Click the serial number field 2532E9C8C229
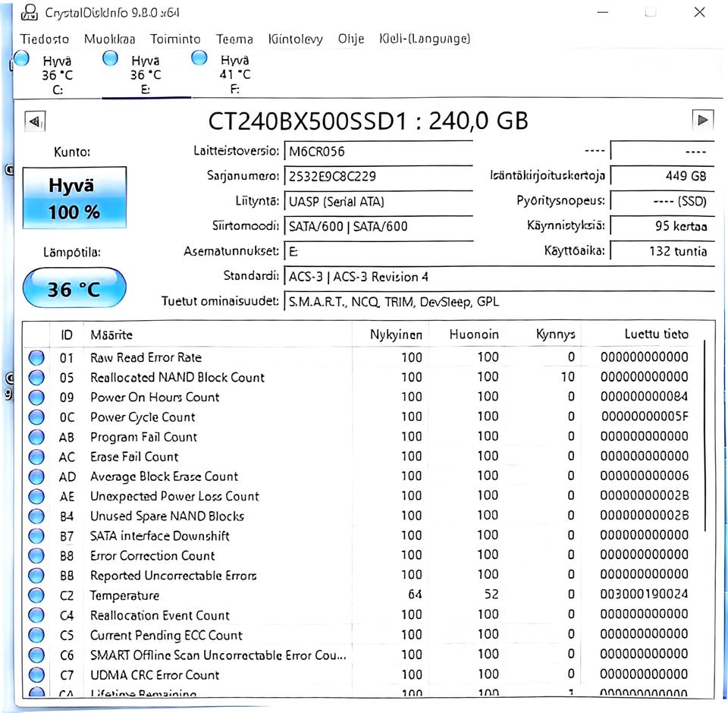Viewport: 728px width, 713px height. coord(378,177)
